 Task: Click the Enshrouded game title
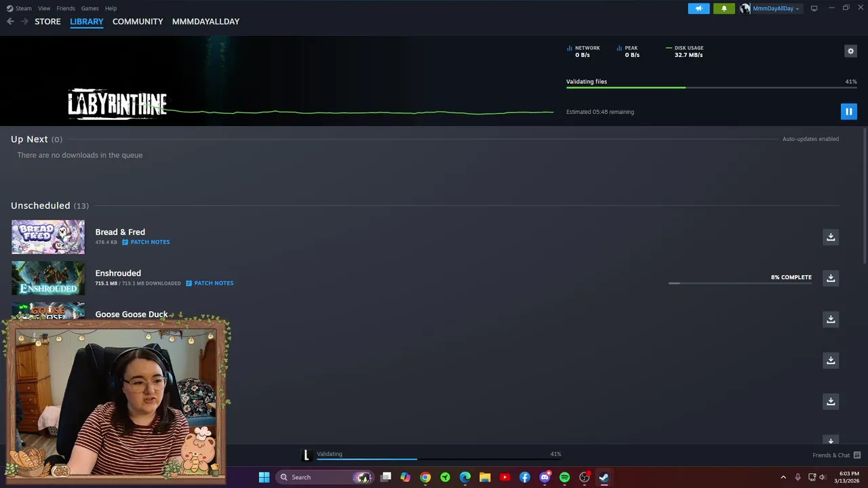pyautogui.click(x=118, y=273)
